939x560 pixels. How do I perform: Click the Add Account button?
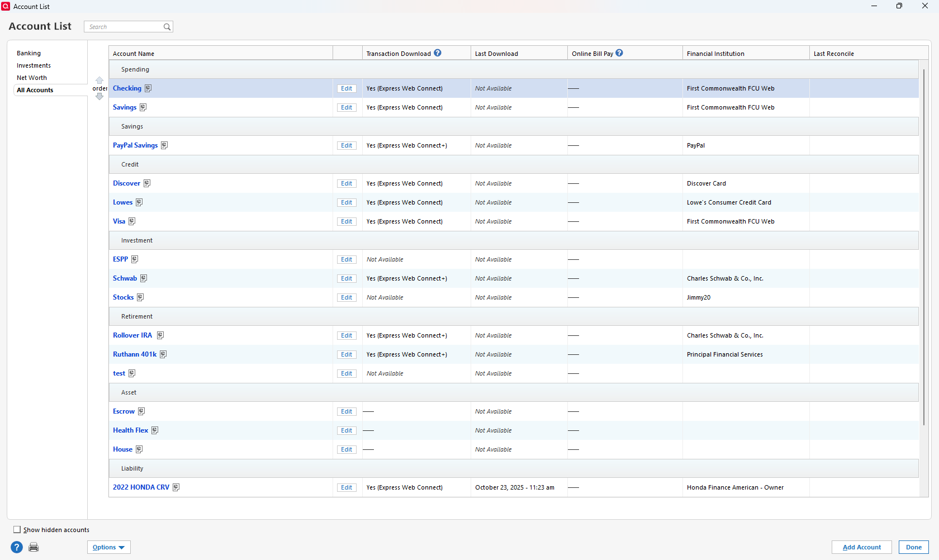(862, 547)
